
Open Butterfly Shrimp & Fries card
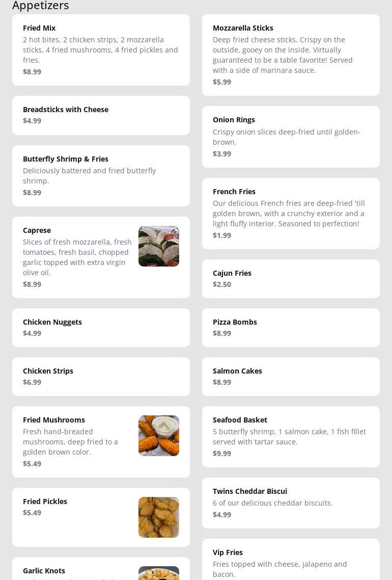pos(101,175)
